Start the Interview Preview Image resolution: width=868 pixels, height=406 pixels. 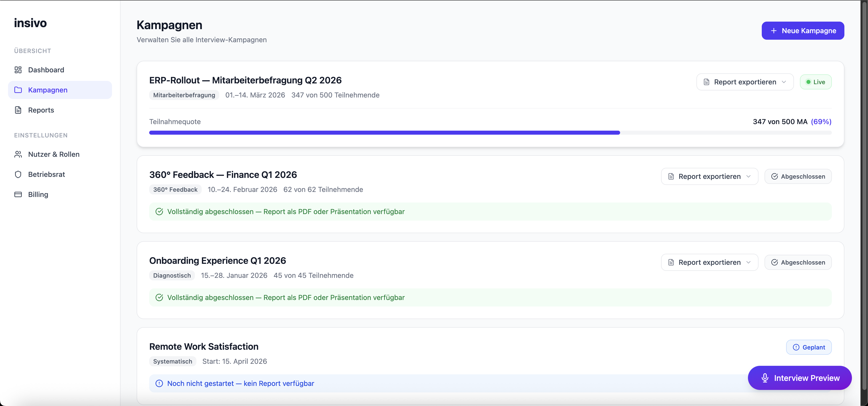(x=800, y=378)
